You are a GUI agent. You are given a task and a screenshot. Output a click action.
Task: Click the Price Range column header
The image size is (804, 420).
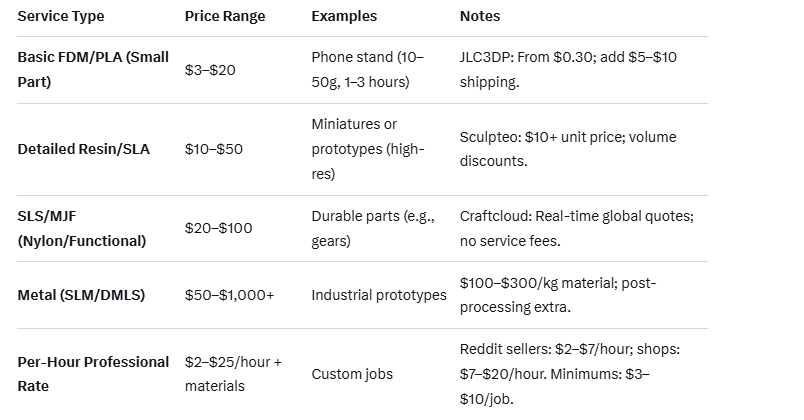[224, 17]
